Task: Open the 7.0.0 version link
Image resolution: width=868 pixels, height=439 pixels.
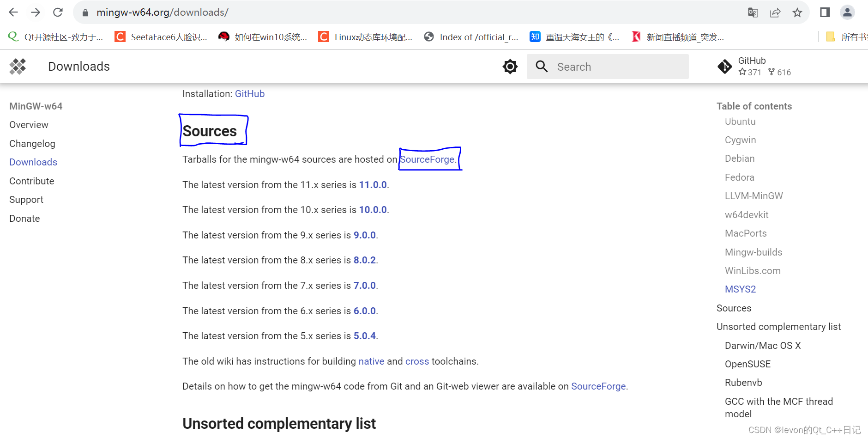Action: click(365, 286)
